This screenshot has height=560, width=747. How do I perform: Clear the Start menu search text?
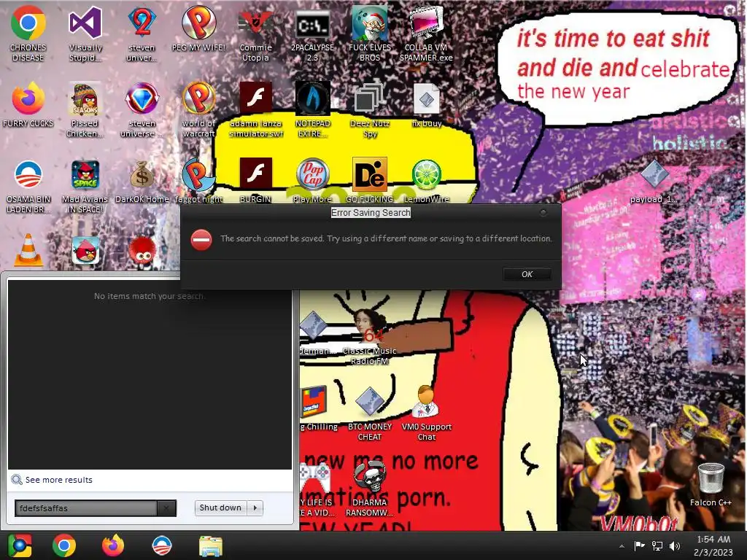[x=166, y=508]
